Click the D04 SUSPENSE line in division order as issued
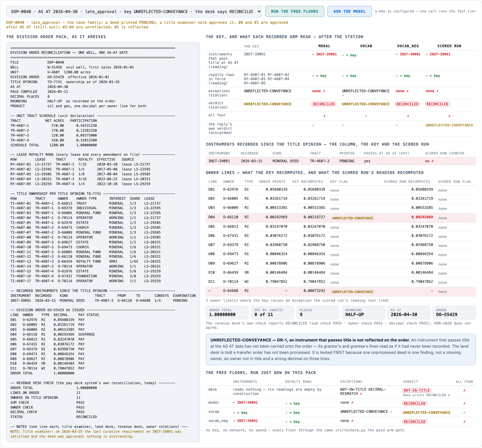Screen dimensions: 482x448 53,334
